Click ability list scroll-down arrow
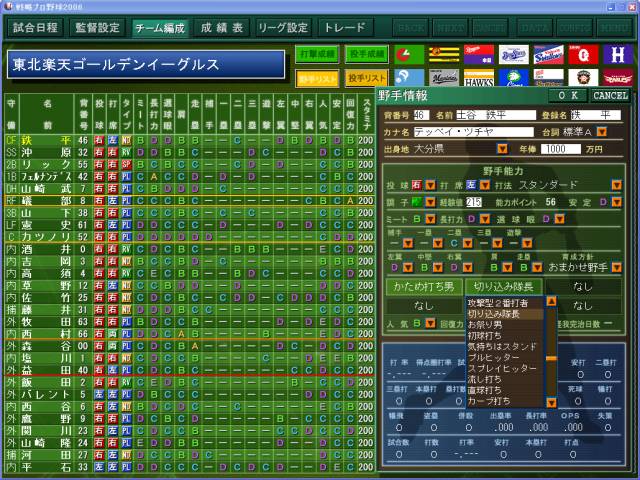Viewport: 640px width, 480px height. coord(551,403)
